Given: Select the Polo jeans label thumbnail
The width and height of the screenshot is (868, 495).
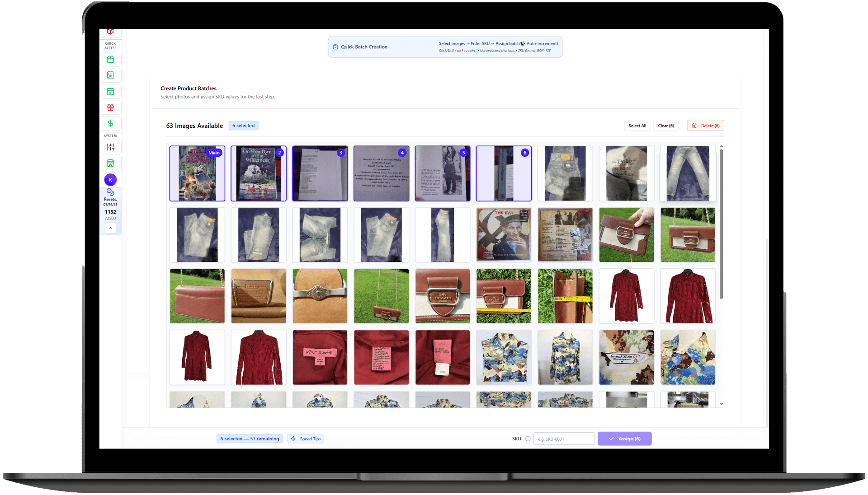Looking at the screenshot, I should point(626,173).
